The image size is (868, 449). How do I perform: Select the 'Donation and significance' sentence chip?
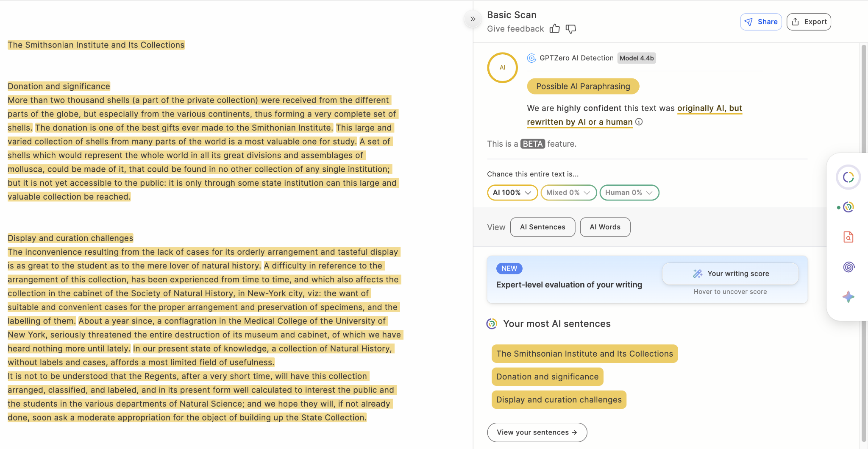547,377
